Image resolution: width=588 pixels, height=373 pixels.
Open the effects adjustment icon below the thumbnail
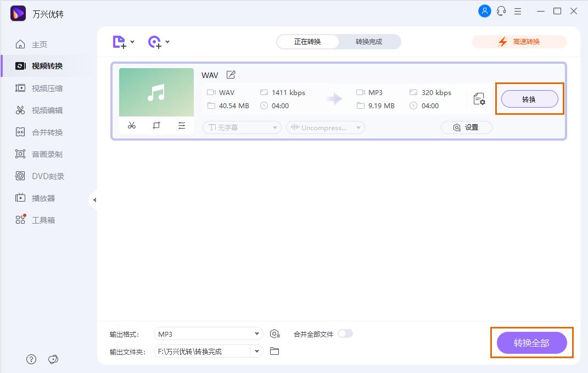[181, 125]
